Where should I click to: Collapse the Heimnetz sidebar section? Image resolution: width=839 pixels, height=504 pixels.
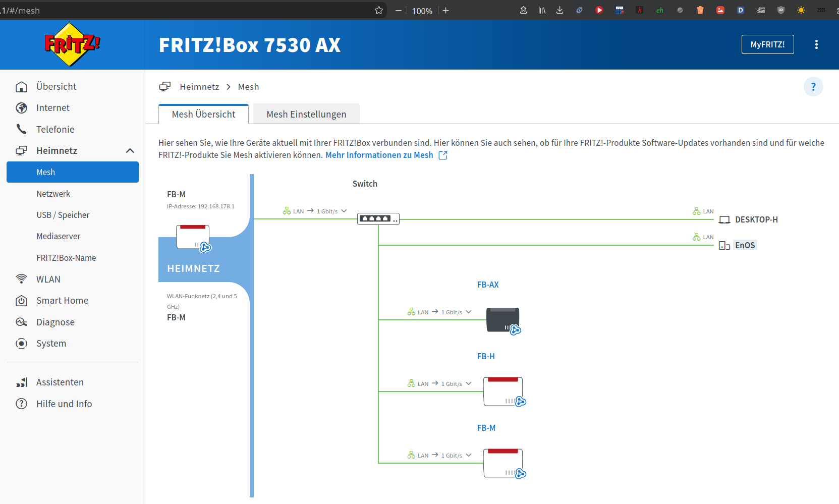click(x=130, y=151)
